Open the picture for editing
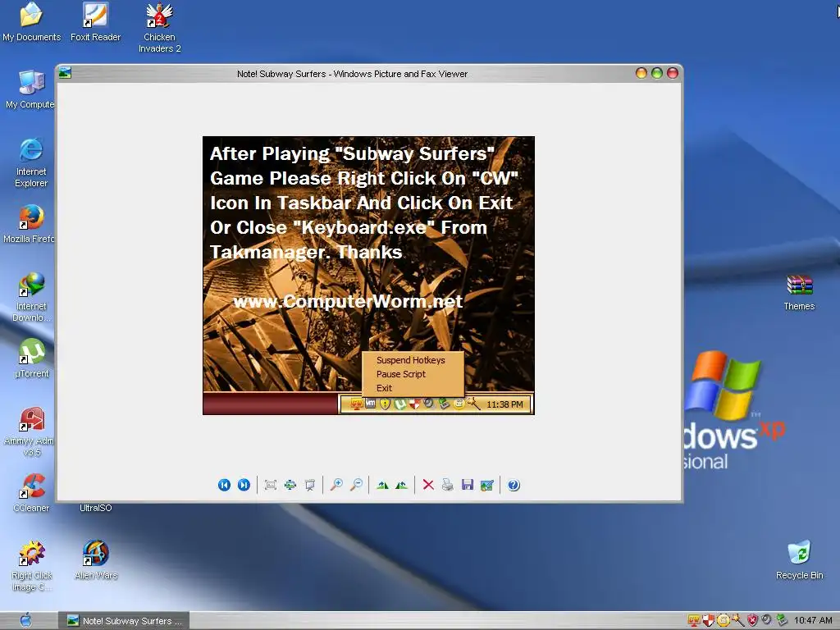This screenshot has height=630, width=840. pyautogui.click(x=487, y=486)
